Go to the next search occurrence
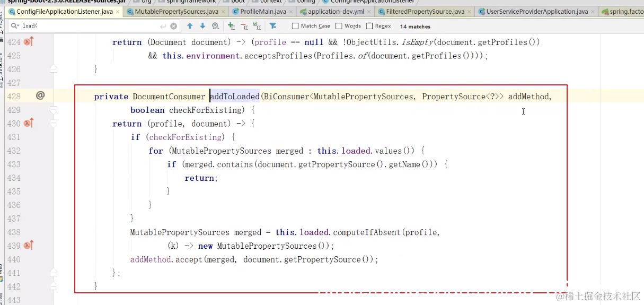The image size is (644, 305). pos(202,26)
